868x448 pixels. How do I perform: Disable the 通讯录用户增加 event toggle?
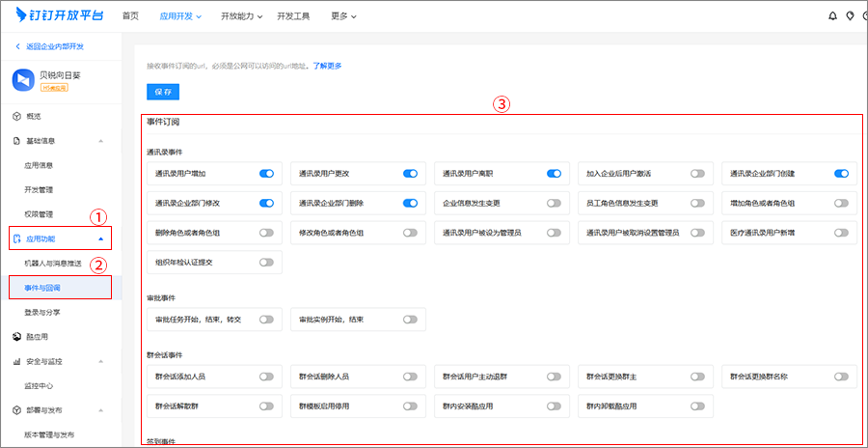[x=266, y=174]
